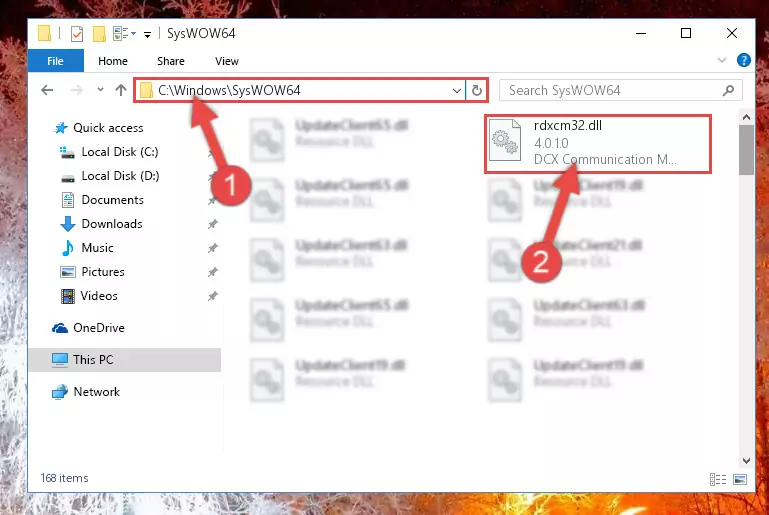
Task: Switch to Large icons view in status bar
Action: [740, 479]
